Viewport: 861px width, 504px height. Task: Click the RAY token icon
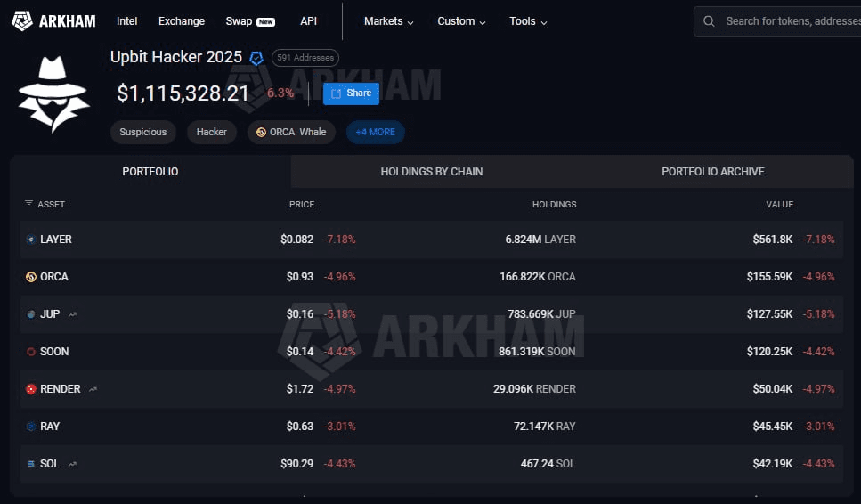pos(31,427)
